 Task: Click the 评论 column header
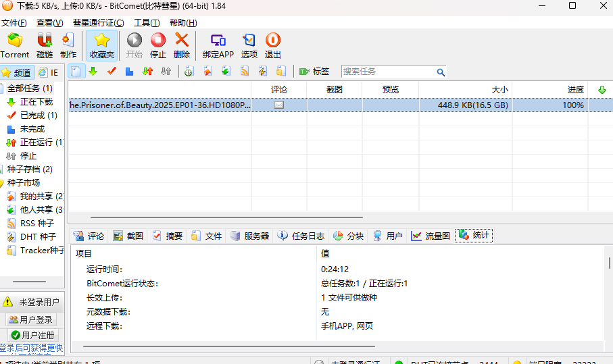coord(278,89)
